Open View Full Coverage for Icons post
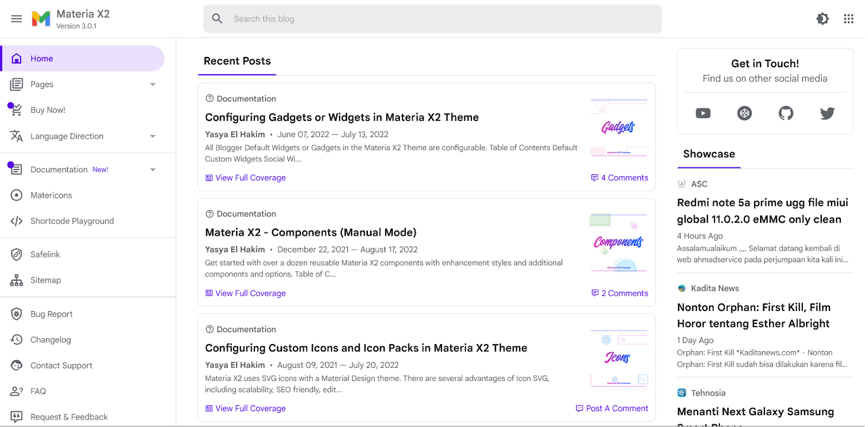The image size is (868, 427). (245, 409)
